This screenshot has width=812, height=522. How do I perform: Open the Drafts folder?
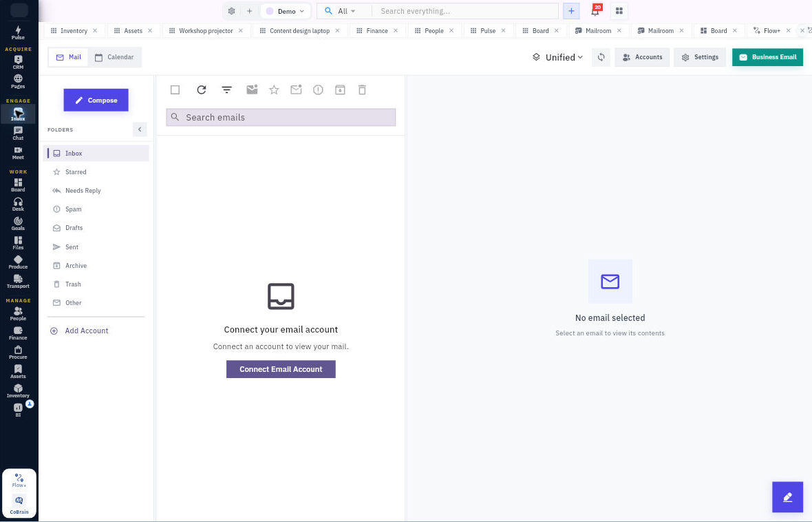pyautogui.click(x=96, y=227)
